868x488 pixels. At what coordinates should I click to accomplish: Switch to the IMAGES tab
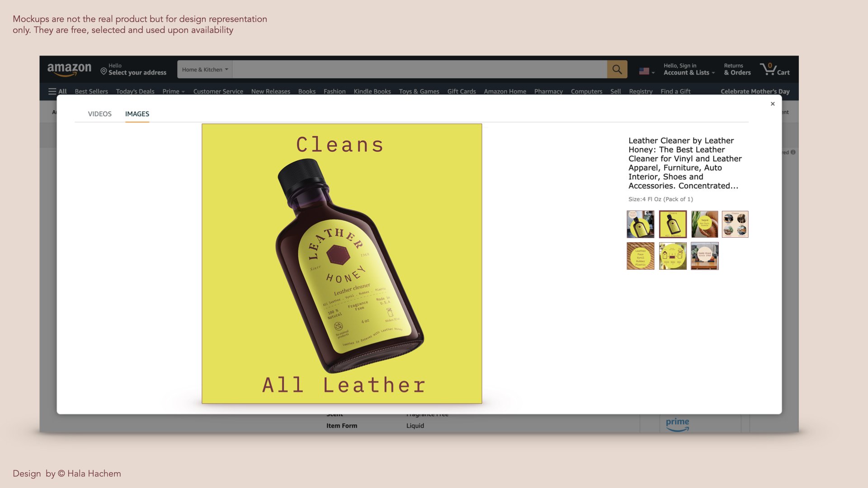137,114
